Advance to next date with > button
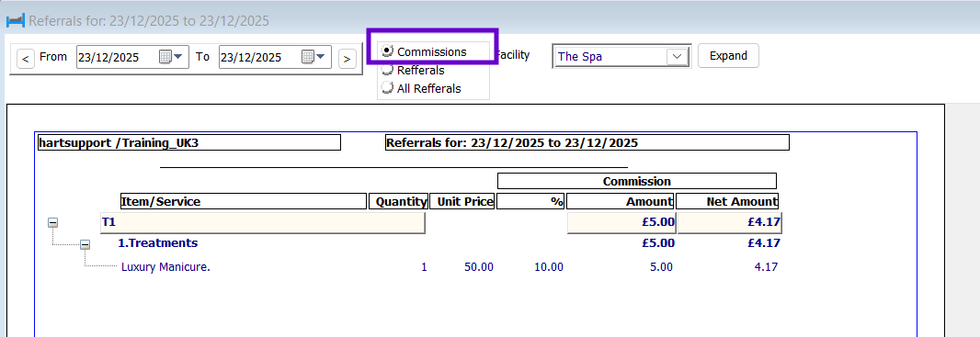980x337 pixels. click(347, 59)
